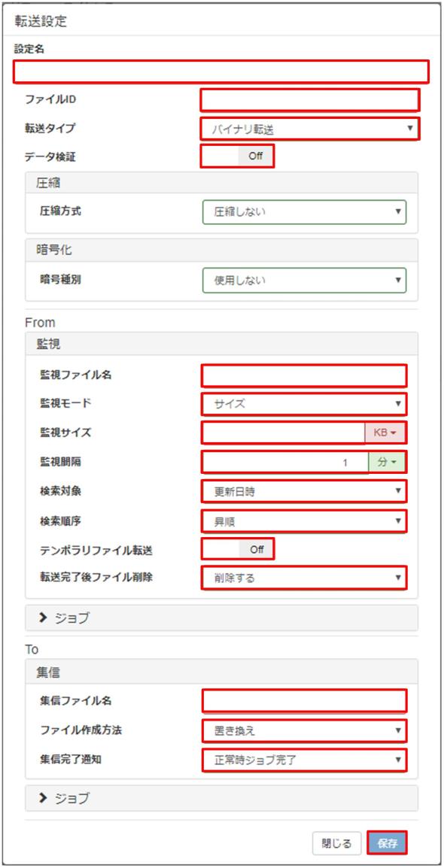
Task: Open the ファイル作成方法 dropdown
Action: (305, 730)
